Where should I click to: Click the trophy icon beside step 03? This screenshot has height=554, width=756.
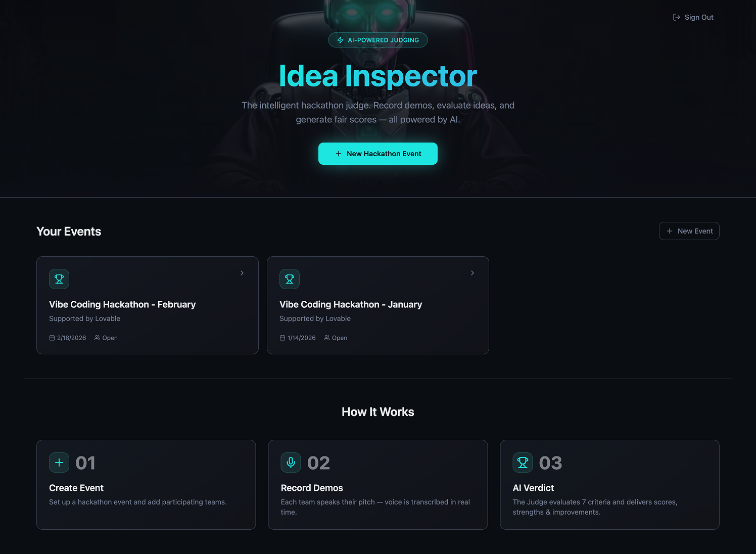pyautogui.click(x=523, y=463)
